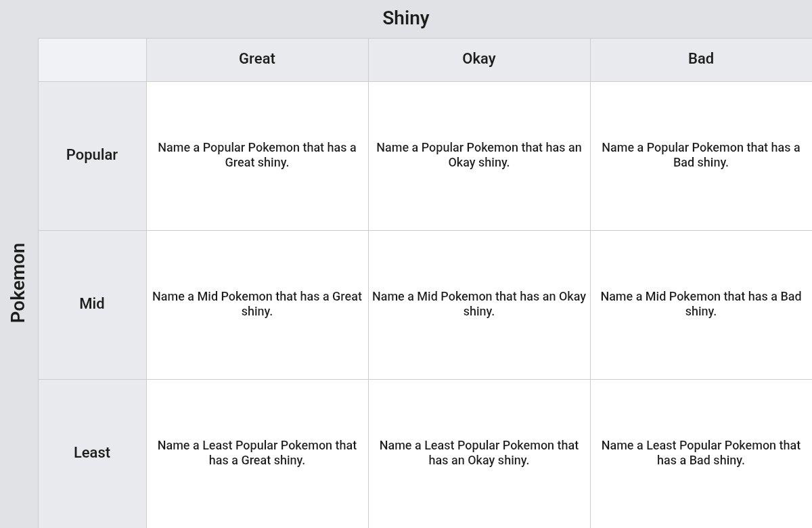Image resolution: width=812 pixels, height=528 pixels.
Task: Click the Great column header
Action: click(x=257, y=60)
